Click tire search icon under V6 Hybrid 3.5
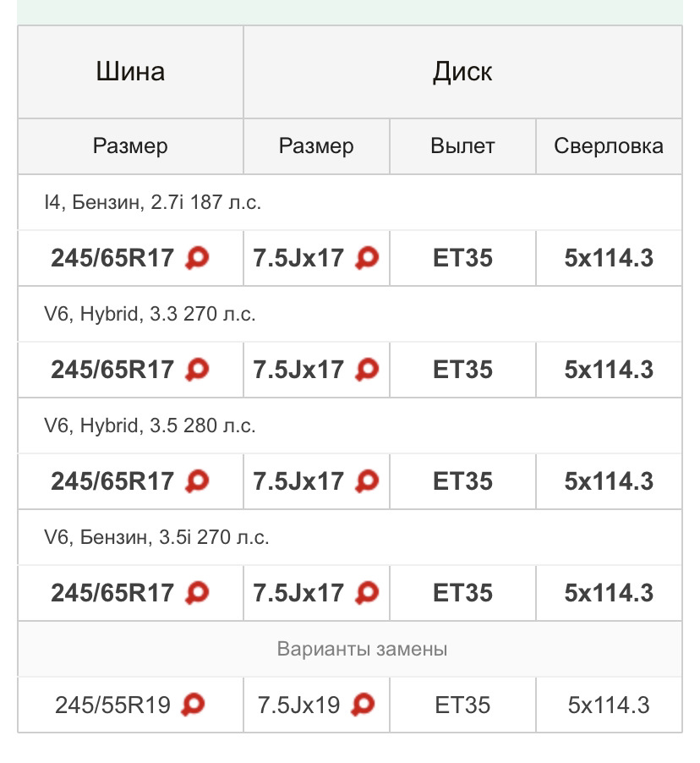 tap(197, 481)
